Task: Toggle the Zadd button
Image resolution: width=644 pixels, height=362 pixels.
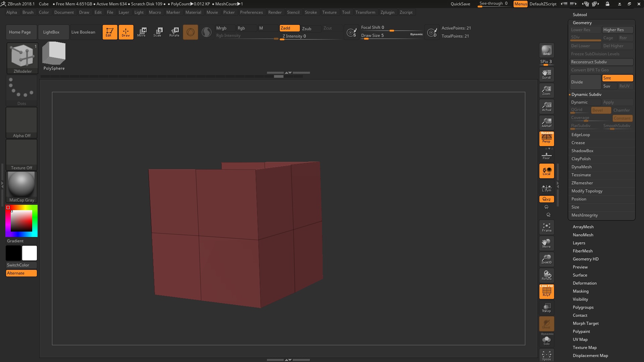Action: tap(290, 28)
